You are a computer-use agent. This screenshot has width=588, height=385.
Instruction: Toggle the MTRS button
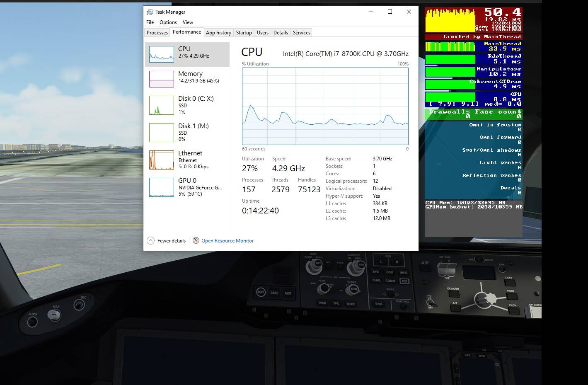[340, 267]
